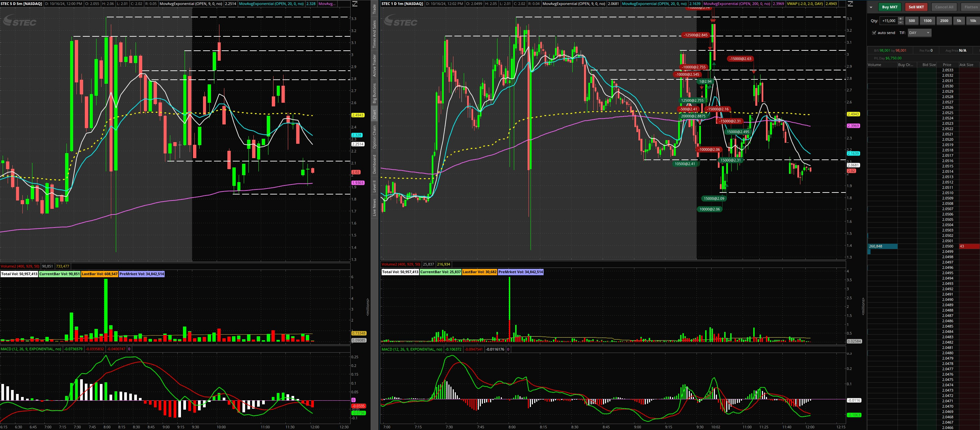
Task: Collapse the order entry panel chevron
Action: tap(871, 7)
